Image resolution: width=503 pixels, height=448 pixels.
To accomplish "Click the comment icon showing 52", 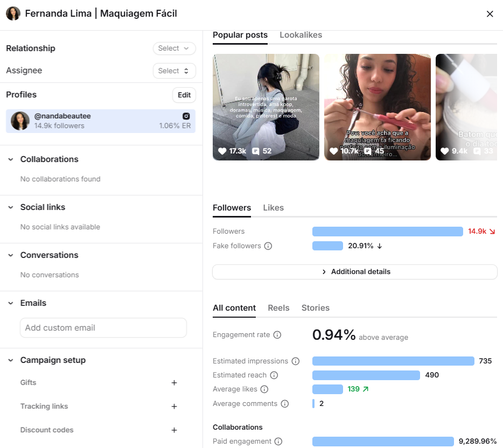I will click(x=256, y=151).
